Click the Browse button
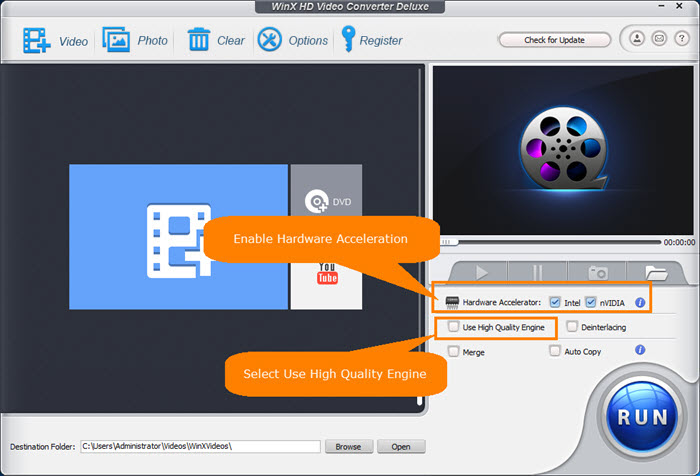Screen dimensions: 700x476 [349, 447]
